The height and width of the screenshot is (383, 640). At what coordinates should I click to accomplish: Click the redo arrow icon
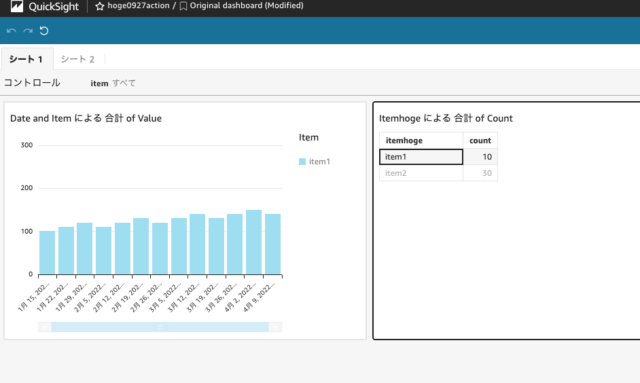click(x=28, y=31)
